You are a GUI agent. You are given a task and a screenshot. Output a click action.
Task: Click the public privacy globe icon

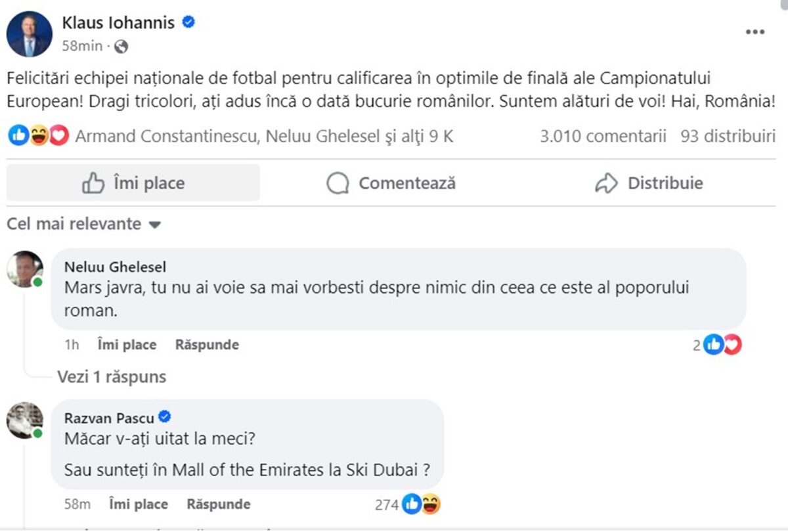point(120,47)
